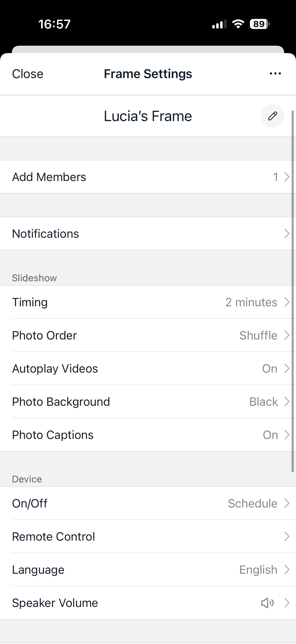Tap the cellular signal bars icon
This screenshot has width=296, height=644.
coord(219,24)
